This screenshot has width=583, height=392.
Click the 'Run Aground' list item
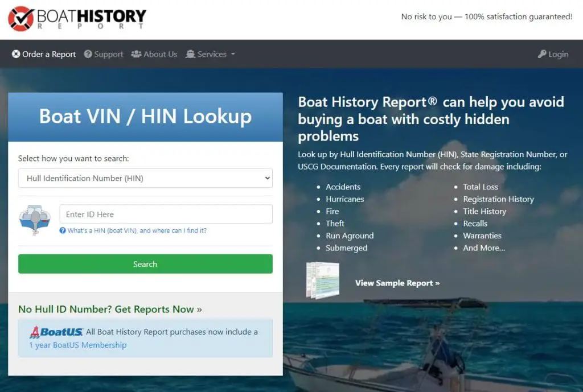(x=350, y=236)
